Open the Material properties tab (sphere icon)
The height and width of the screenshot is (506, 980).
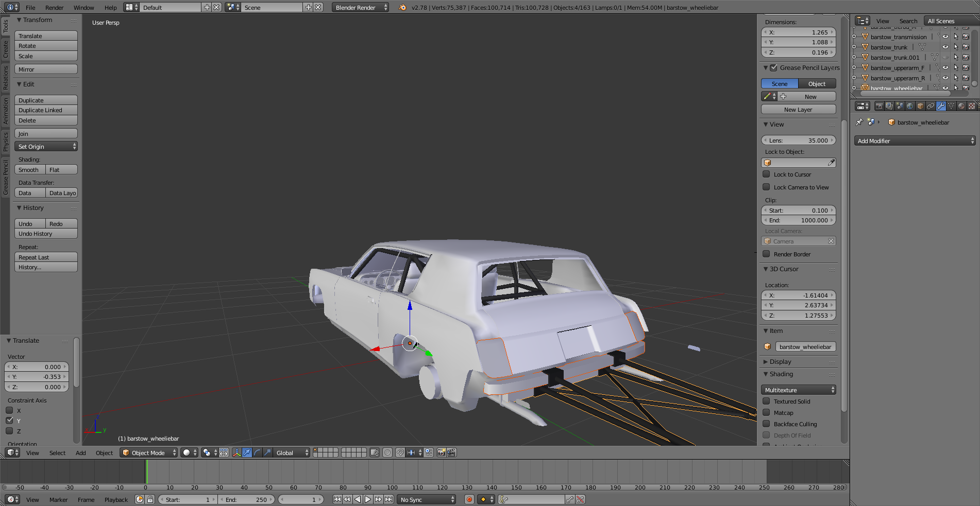961,106
